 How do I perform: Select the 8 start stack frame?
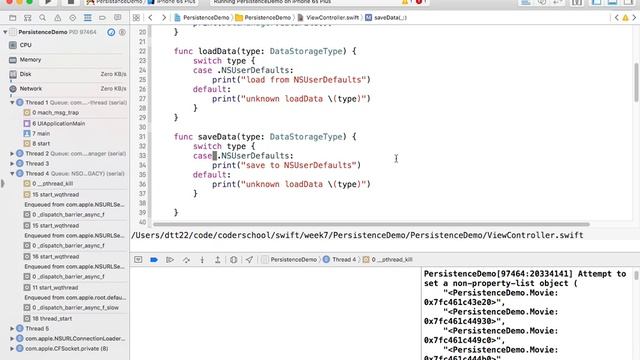click(x=37, y=144)
